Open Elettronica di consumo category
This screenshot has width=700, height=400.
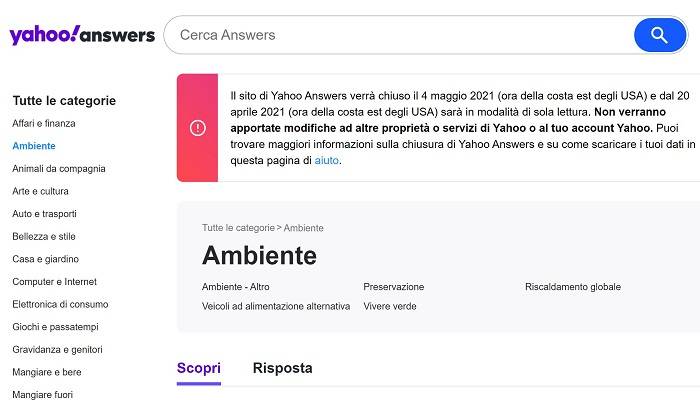click(60, 304)
